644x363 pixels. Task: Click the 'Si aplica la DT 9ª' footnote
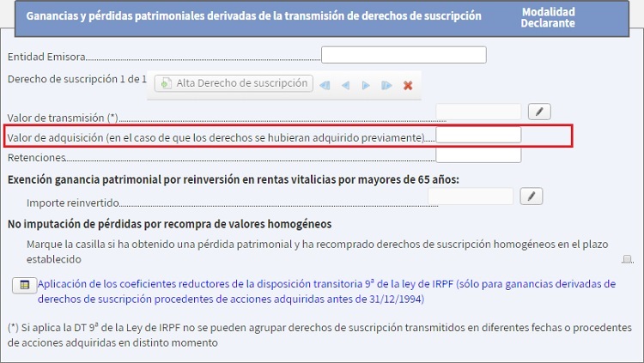point(319,335)
